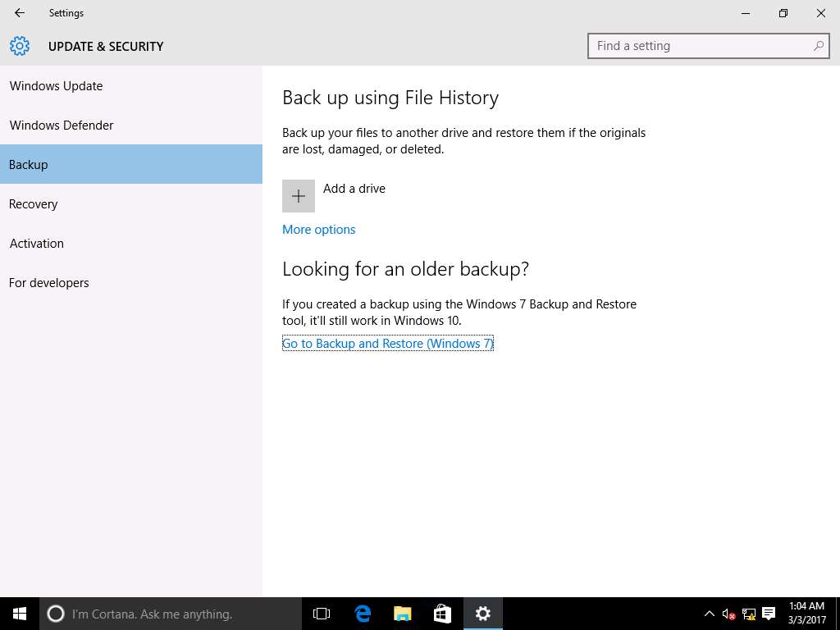Click the More options link
This screenshot has height=630, width=840.
pos(319,230)
